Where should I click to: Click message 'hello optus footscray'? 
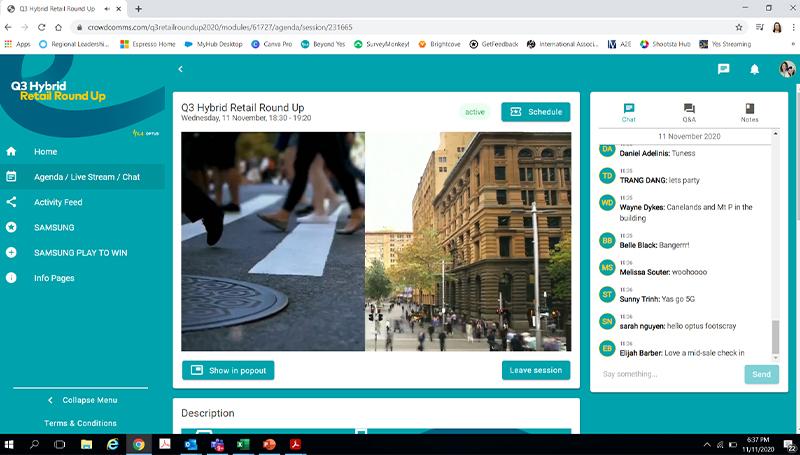[702, 326]
